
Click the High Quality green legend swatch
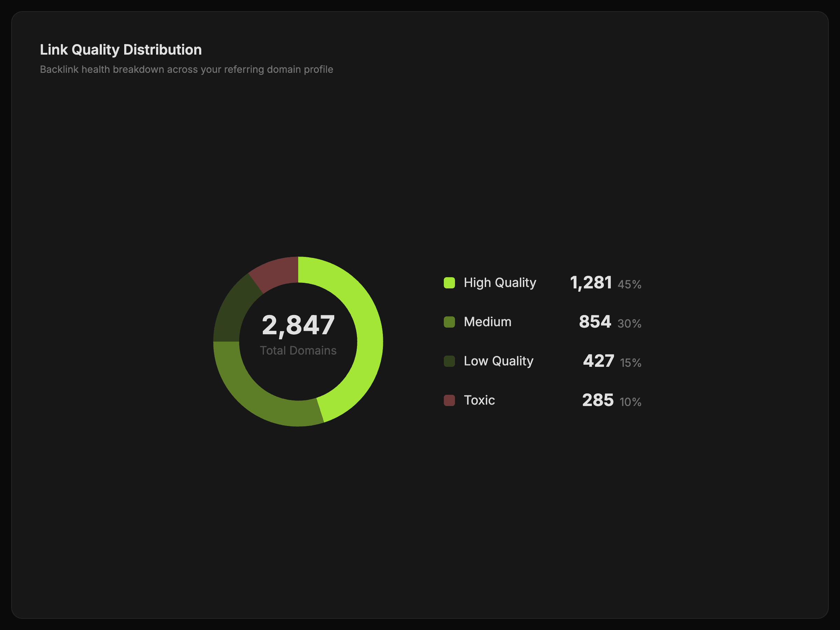click(x=449, y=283)
